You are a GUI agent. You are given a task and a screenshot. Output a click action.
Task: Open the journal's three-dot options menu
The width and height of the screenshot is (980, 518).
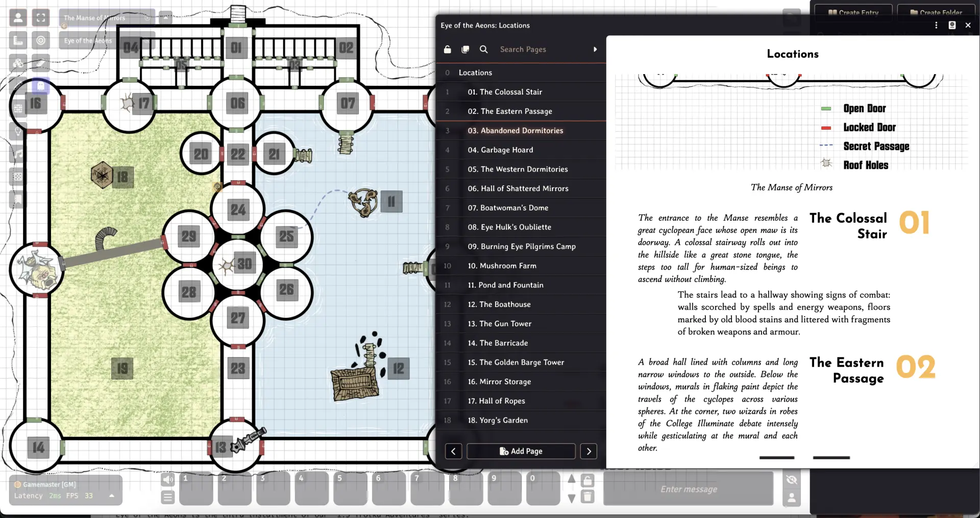(936, 25)
